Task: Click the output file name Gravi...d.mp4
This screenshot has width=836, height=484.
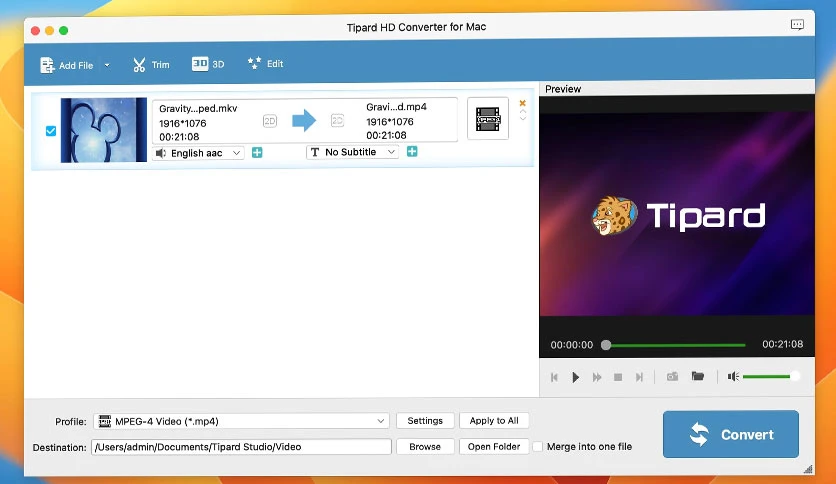Action: 396,107
